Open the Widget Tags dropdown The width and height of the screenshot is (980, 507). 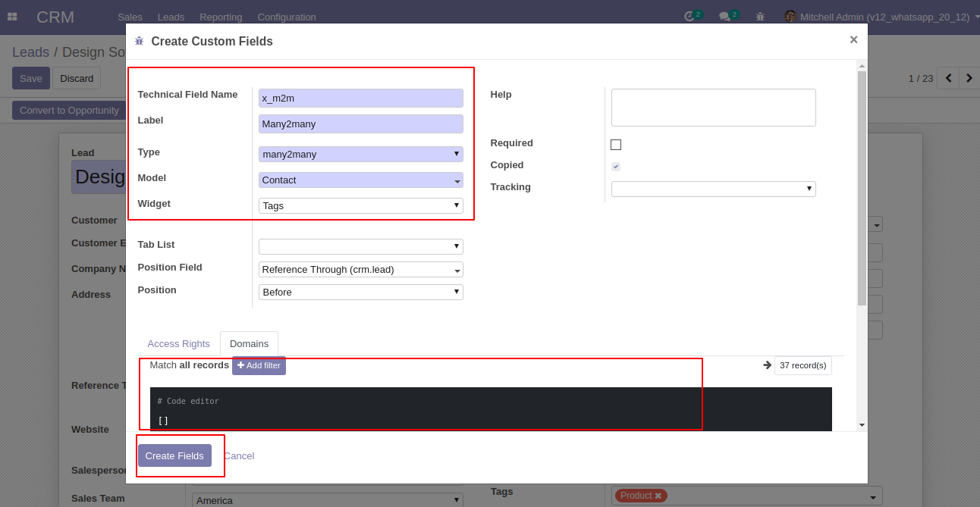tap(361, 205)
